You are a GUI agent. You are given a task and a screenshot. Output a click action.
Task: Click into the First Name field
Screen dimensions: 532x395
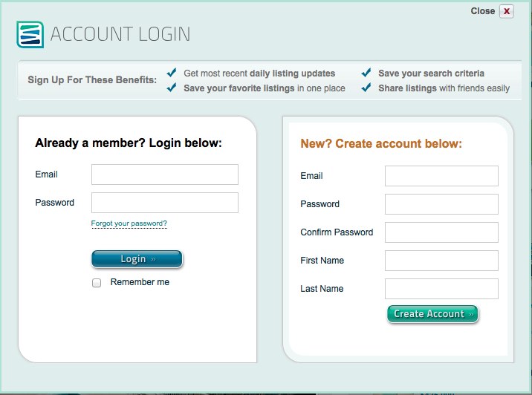tap(441, 261)
